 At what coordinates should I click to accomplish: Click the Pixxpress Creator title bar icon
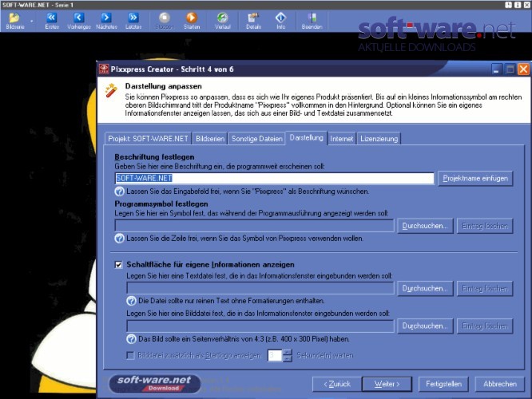click(x=104, y=69)
